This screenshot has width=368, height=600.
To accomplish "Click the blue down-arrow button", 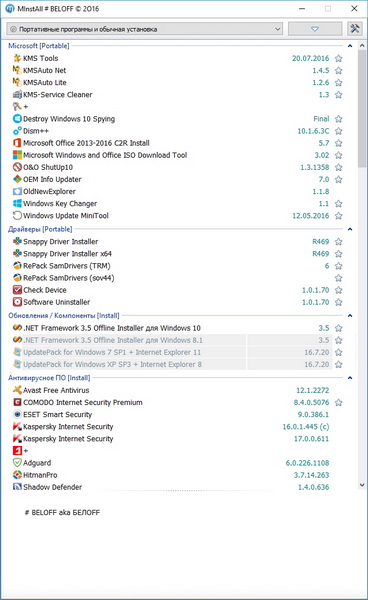I will (315, 29).
